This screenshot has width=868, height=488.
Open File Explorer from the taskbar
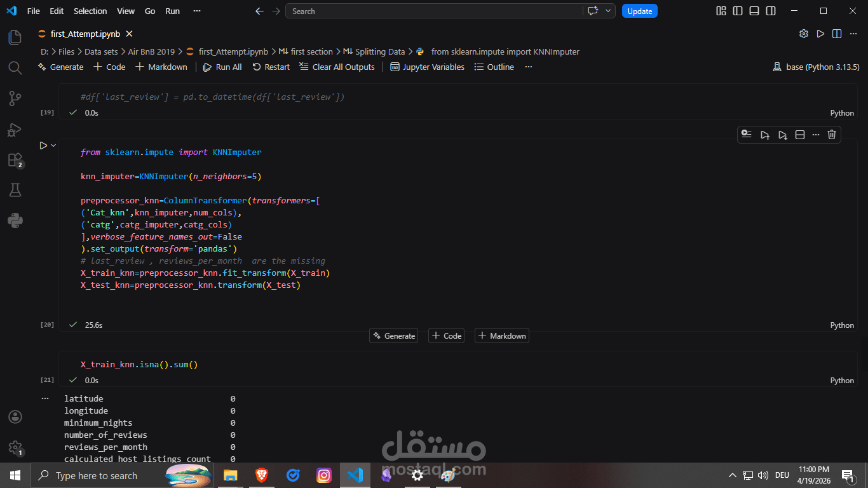point(230,475)
